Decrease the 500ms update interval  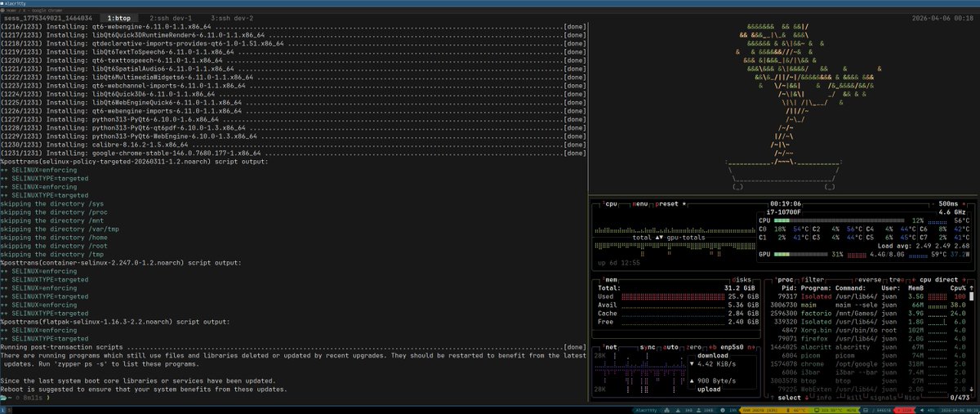933,204
